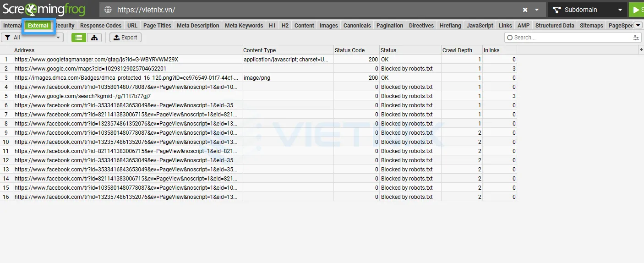
Task: Switch to the Response Codes tab
Action: [101, 26]
